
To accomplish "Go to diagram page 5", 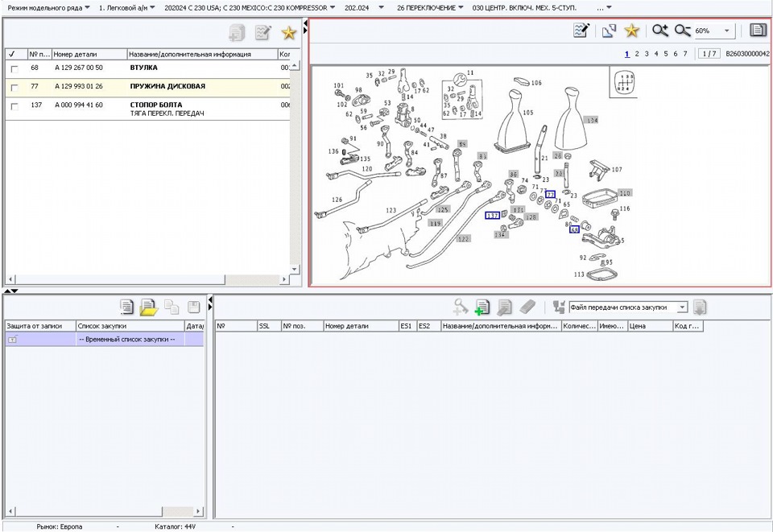I will [666, 54].
